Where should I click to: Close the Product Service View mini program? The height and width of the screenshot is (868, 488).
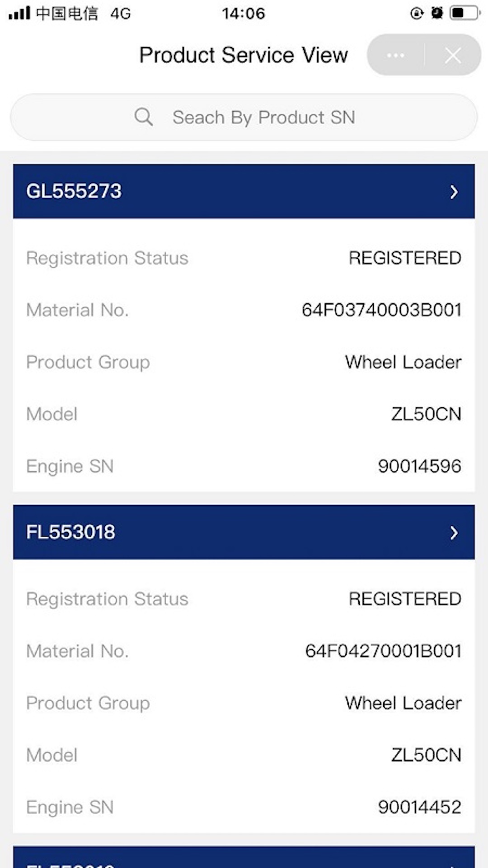pos(452,56)
